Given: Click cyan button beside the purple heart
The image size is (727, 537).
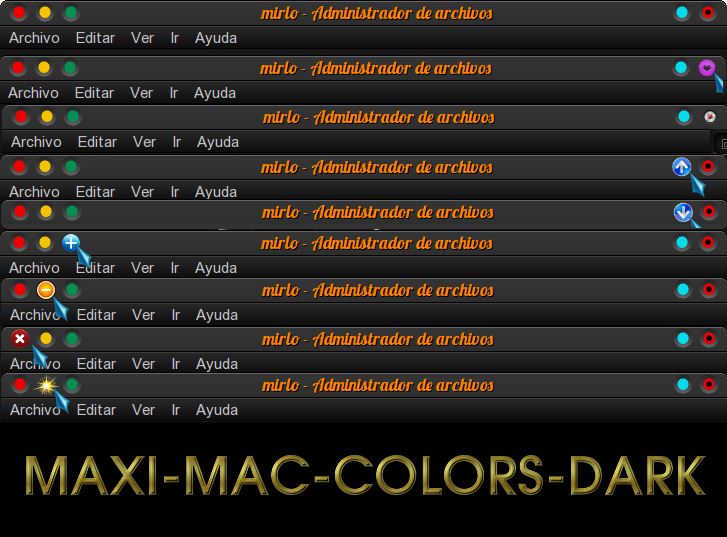Looking at the screenshot, I should point(681,68).
